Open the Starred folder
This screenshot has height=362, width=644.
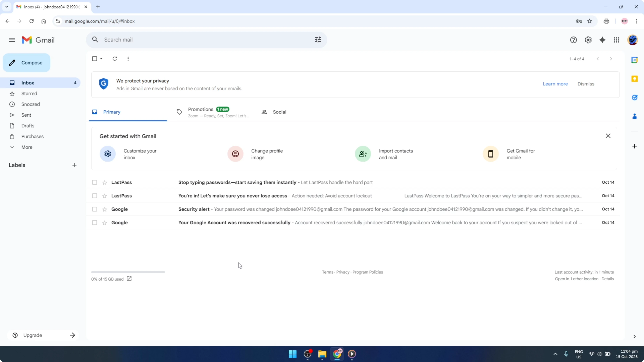click(29, 93)
